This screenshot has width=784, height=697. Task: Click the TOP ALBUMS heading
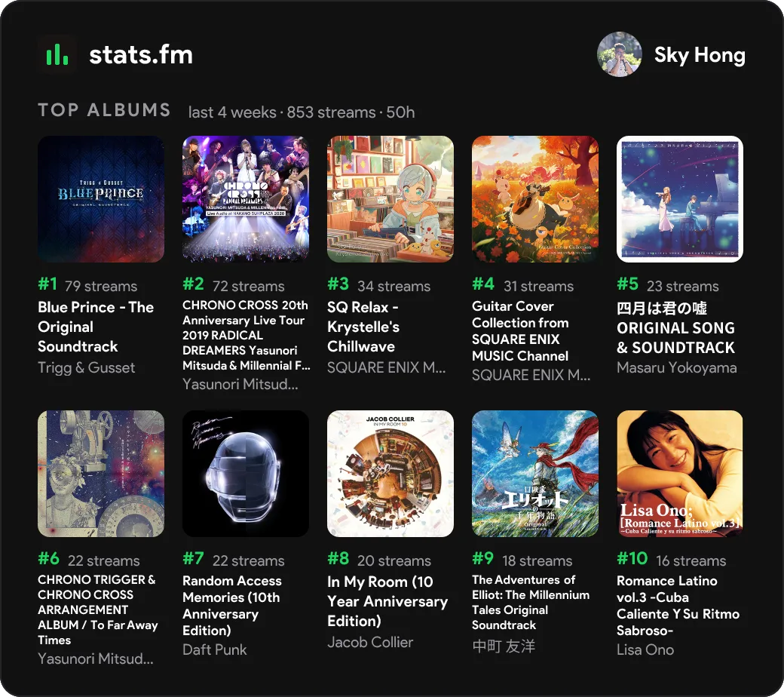[x=105, y=110]
